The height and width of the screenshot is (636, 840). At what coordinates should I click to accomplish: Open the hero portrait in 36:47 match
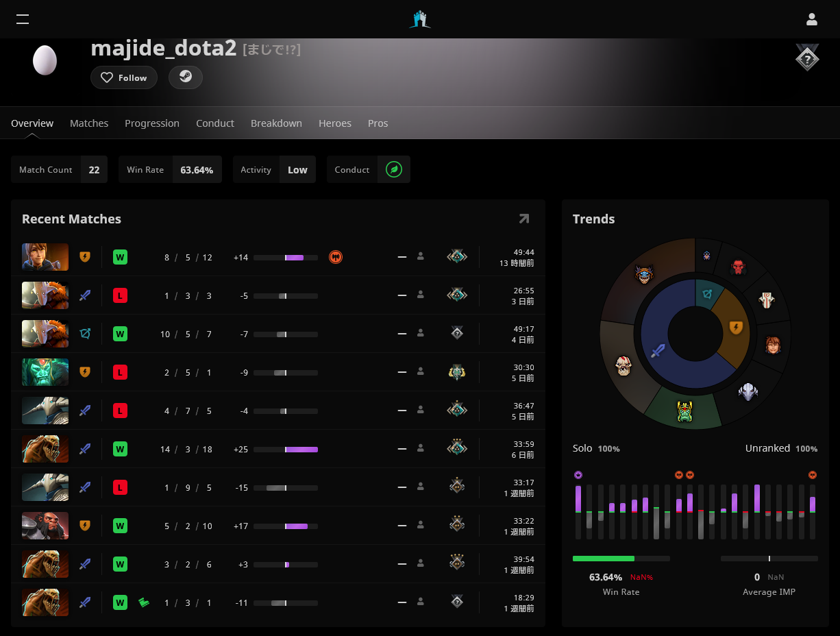(x=45, y=411)
